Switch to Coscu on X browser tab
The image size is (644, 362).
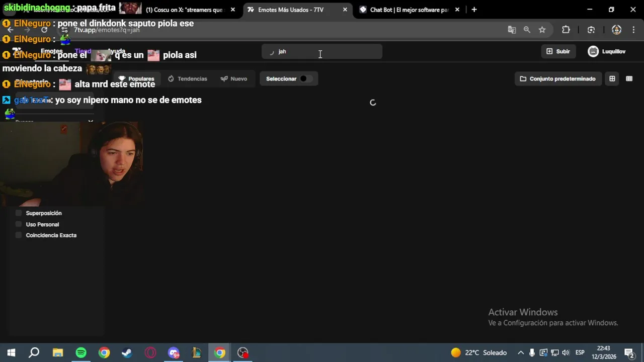point(184,10)
